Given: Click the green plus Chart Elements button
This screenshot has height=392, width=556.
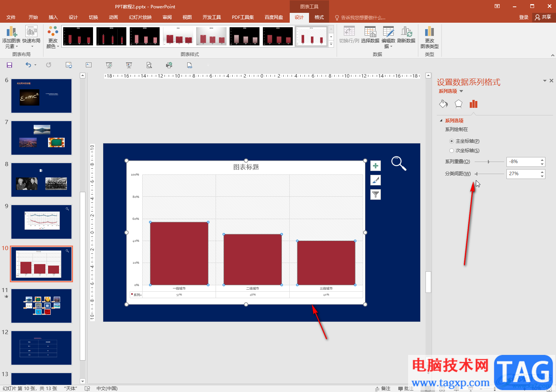Looking at the screenshot, I should [376, 166].
